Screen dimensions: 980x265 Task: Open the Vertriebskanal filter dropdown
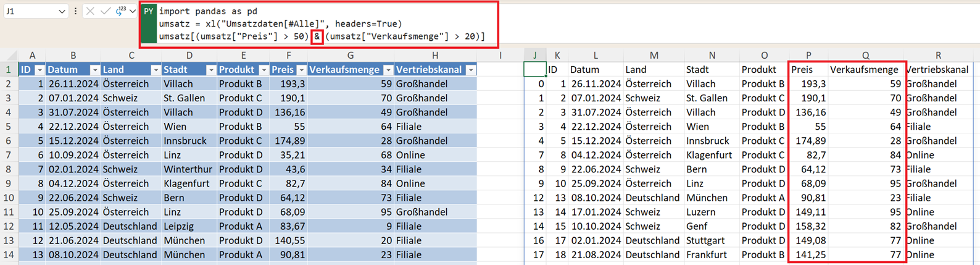[471, 70]
